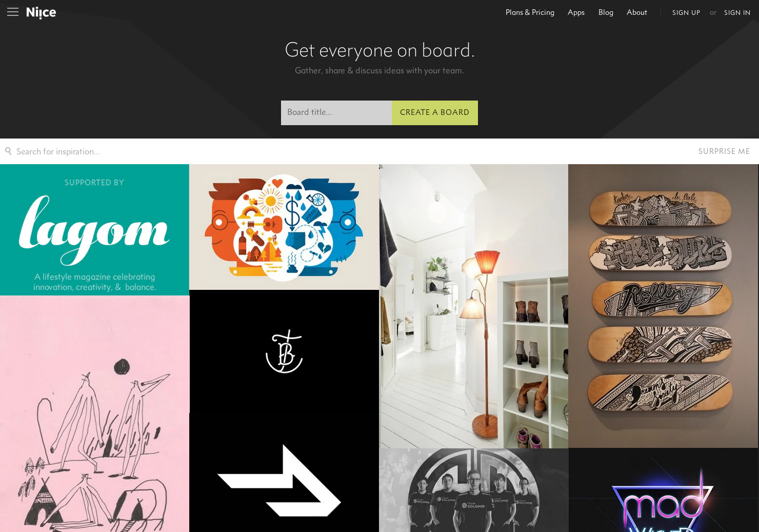Click the SIGN IN link

(737, 13)
